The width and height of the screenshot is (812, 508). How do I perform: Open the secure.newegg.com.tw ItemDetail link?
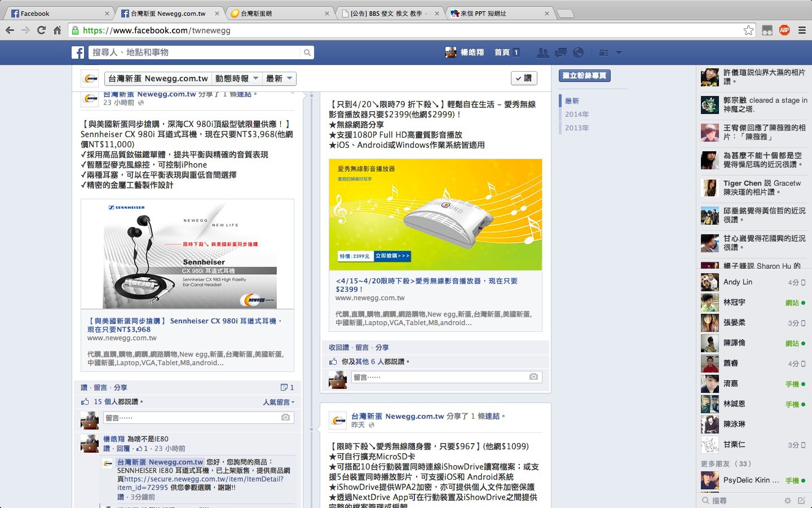pos(200,483)
